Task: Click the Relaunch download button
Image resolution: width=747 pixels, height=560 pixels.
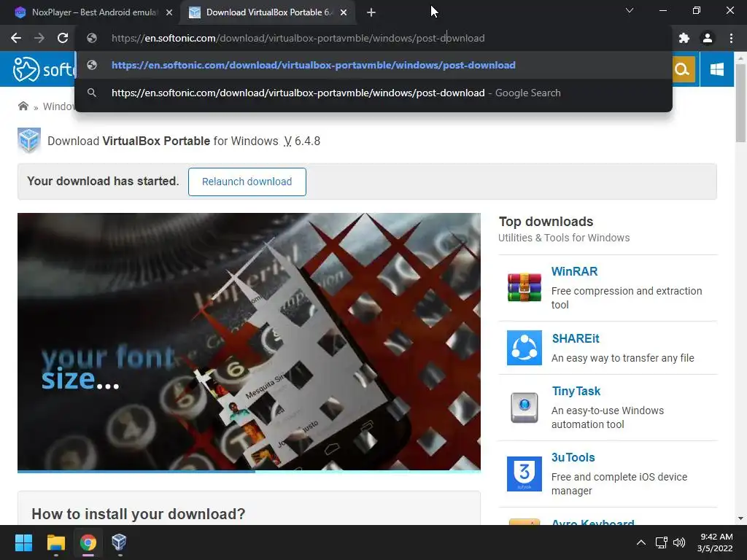Action: (247, 182)
